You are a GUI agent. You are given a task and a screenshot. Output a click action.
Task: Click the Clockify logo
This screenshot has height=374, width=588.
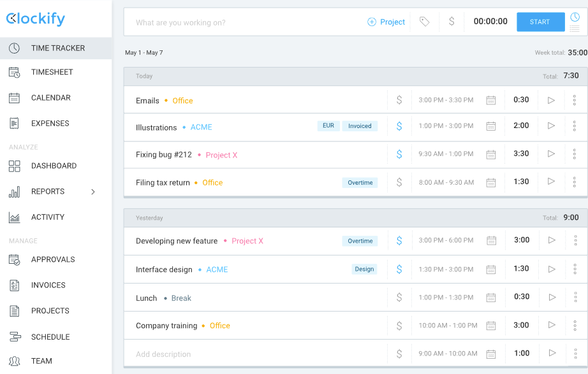36,19
